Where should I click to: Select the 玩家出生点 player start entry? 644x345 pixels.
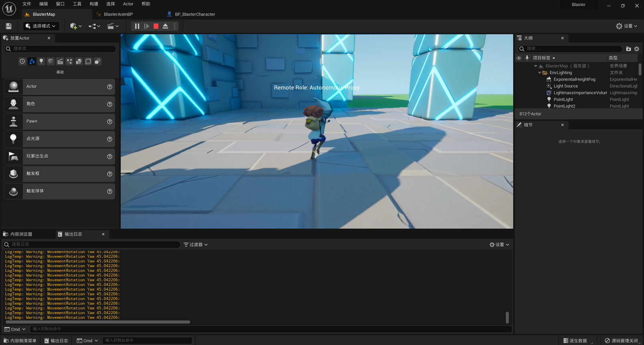(59, 156)
